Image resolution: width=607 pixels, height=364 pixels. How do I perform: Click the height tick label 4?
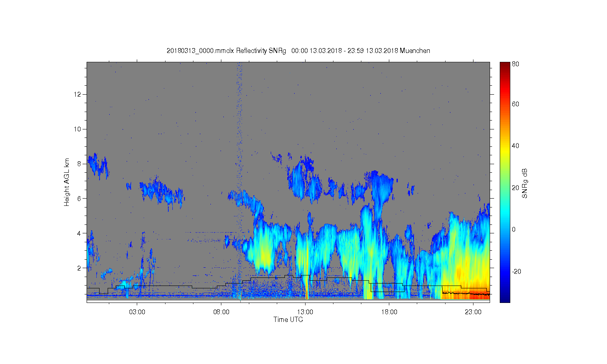coord(80,233)
